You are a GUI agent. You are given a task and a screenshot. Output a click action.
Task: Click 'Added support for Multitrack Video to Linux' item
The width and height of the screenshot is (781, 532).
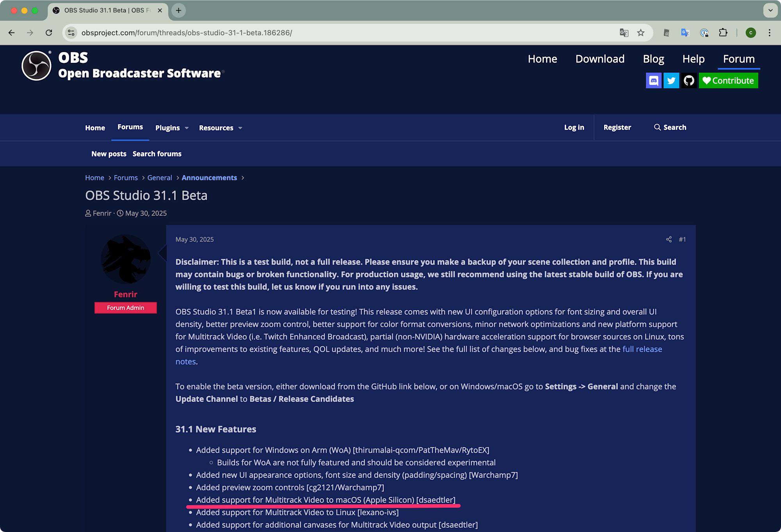pyautogui.click(x=297, y=512)
